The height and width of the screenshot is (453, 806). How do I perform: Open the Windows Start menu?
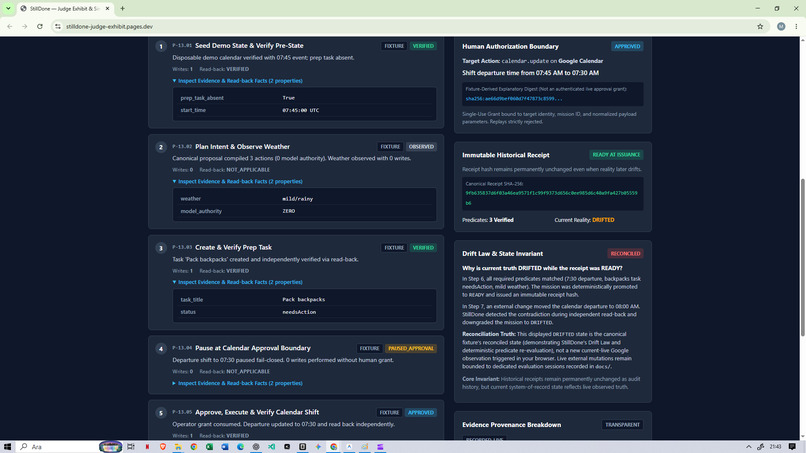[7, 447]
